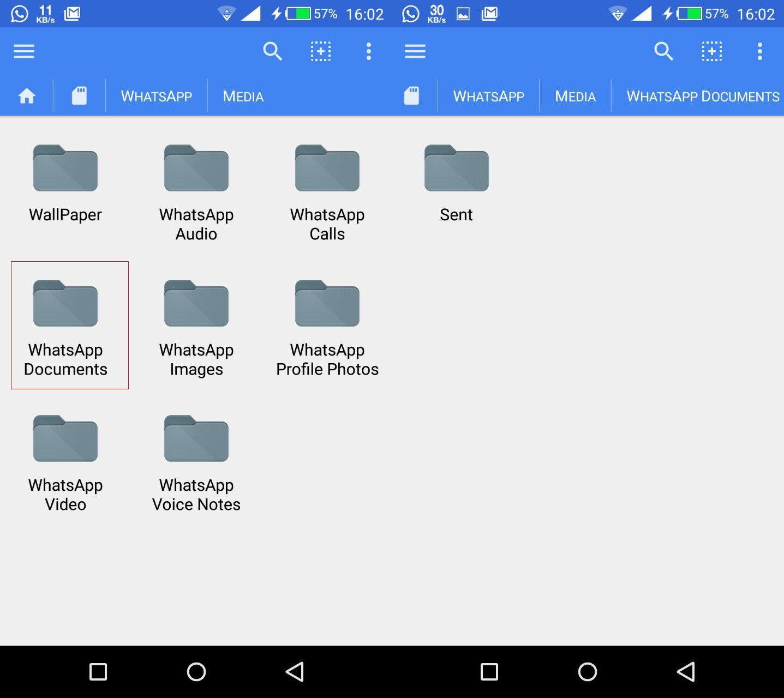Viewport: 784px width, 698px height.
Task: Select WhatsApp breadcrumb in left screen
Action: click(x=157, y=97)
